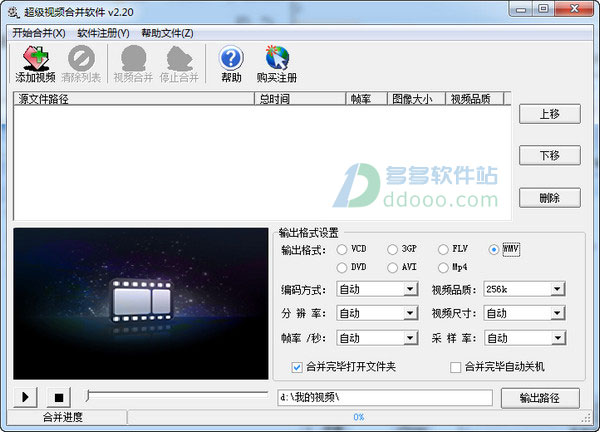This screenshot has height=432, width=600.
Task: Click the 帧率 column header
Action: point(367,99)
